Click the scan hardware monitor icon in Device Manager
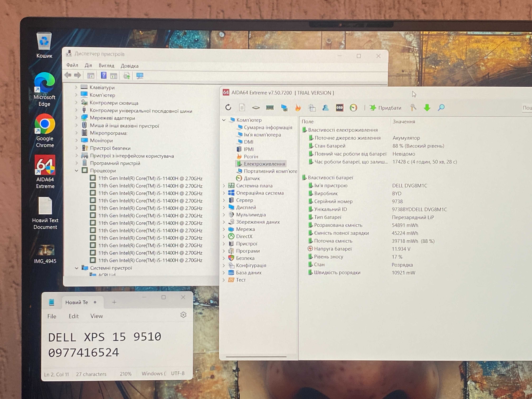The height and width of the screenshot is (399, 532). (x=140, y=76)
